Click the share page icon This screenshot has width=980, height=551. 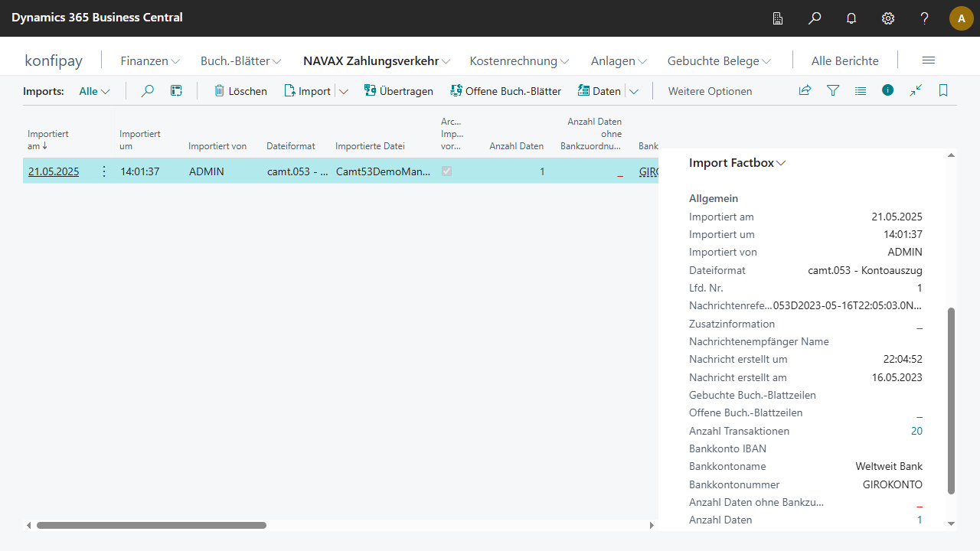tap(805, 91)
